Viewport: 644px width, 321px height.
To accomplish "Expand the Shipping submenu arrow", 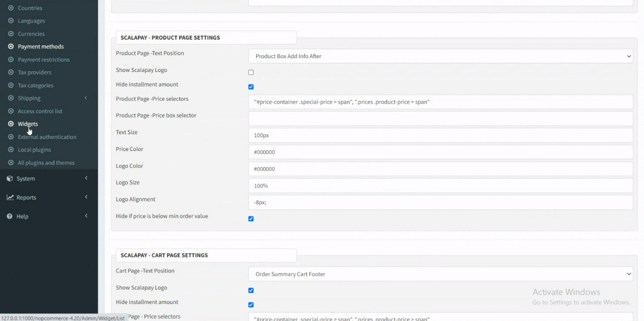I will [x=86, y=98].
